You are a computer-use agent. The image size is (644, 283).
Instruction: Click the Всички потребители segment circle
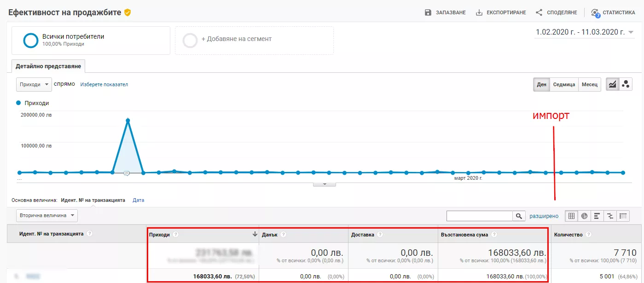pos(31,40)
